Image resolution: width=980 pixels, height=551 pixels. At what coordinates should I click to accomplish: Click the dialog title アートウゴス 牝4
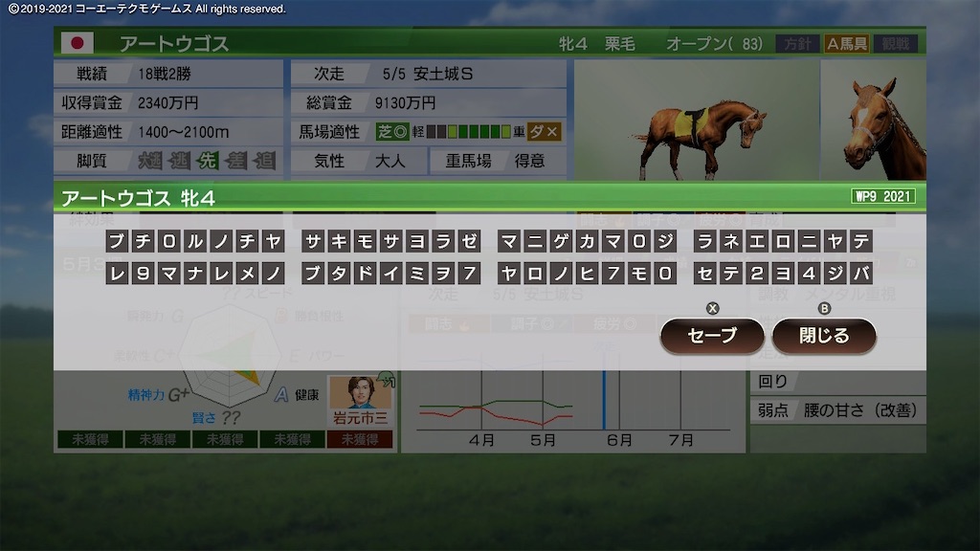[x=138, y=198]
